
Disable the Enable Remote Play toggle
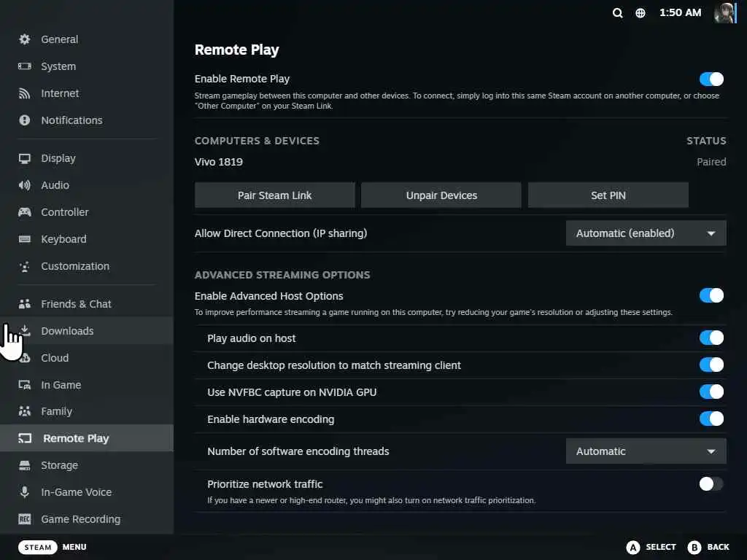click(711, 79)
